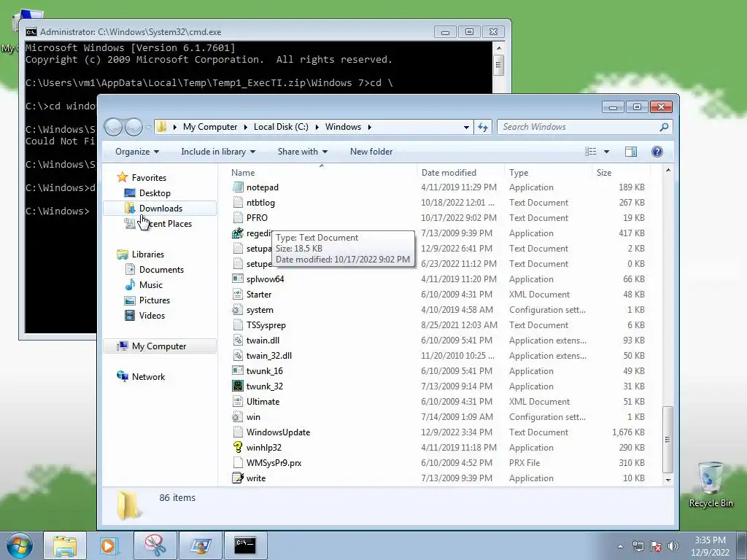
Task: Click the refresh icon beside address bar
Action: click(x=483, y=127)
